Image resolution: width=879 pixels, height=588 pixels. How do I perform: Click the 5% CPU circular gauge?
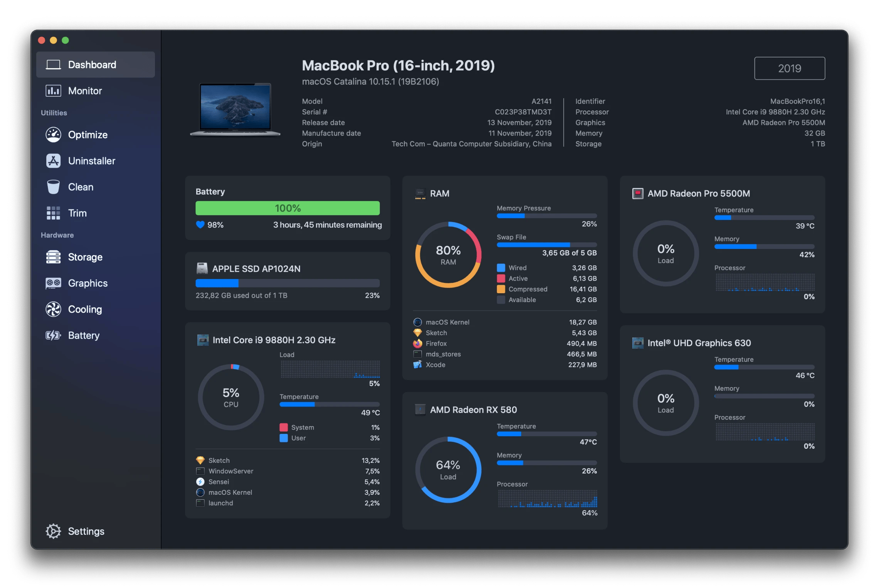[231, 397]
